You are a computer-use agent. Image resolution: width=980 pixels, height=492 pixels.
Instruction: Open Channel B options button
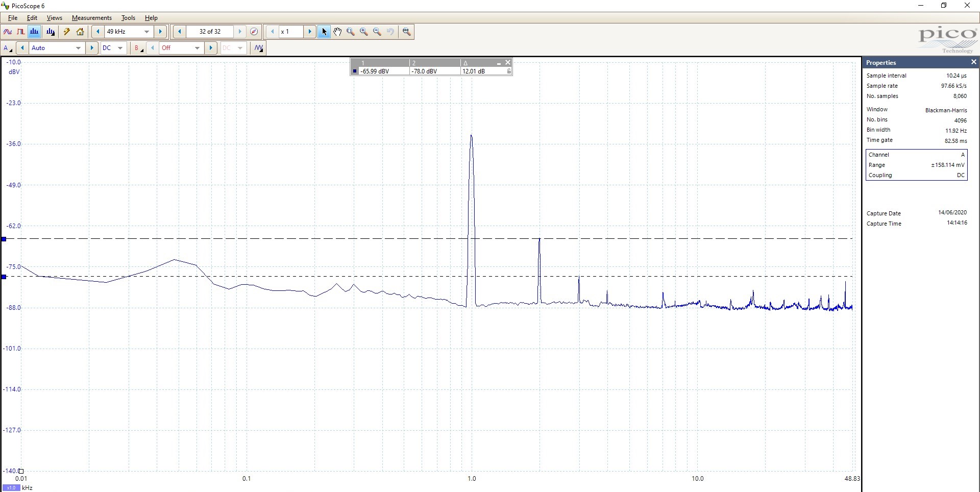(x=138, y=48)
